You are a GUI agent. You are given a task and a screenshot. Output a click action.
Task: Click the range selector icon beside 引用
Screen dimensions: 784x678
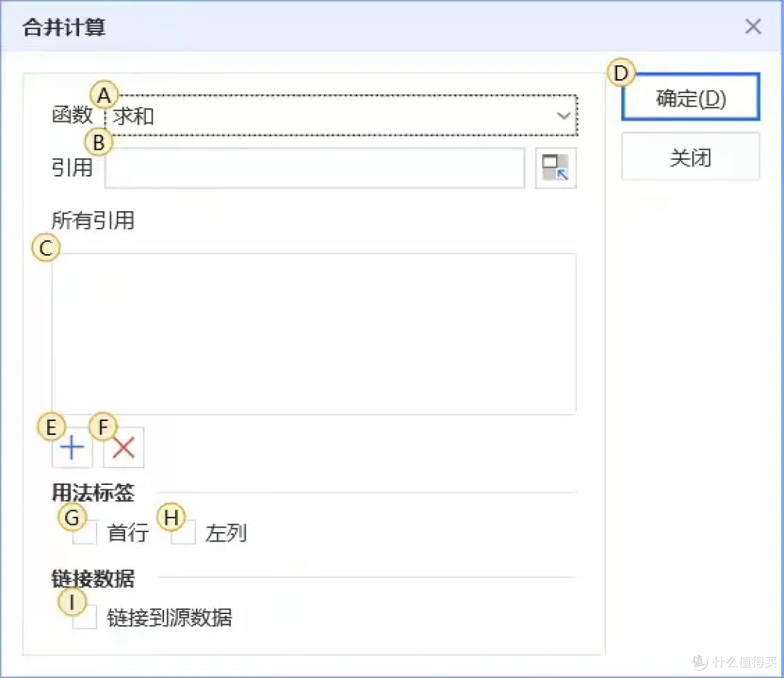click(555, 168)
